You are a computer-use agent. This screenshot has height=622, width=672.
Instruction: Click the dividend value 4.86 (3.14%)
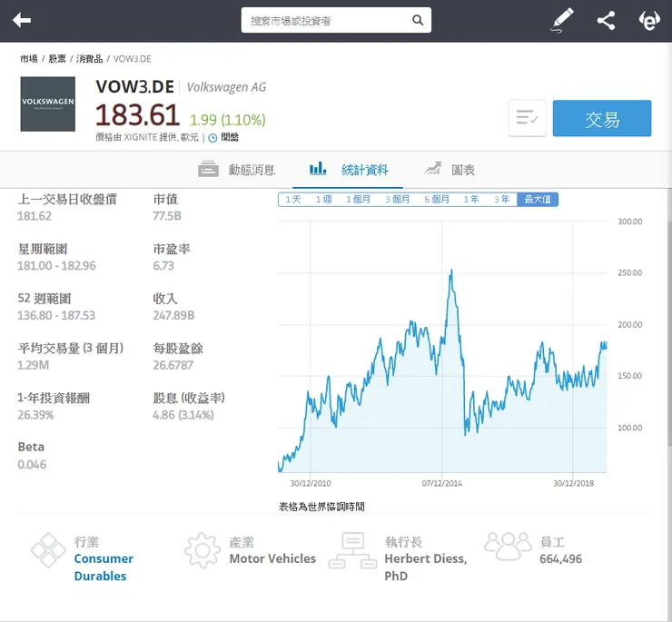pos(183,415)
